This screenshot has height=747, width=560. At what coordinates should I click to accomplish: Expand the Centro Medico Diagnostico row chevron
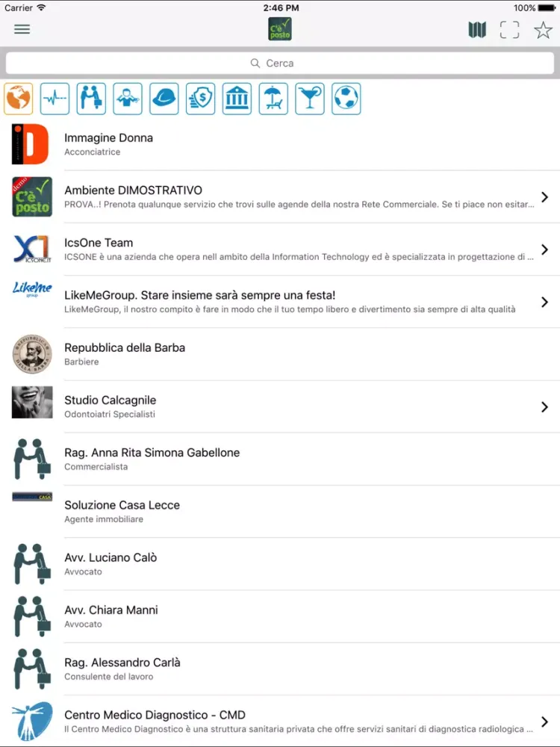[x=545, y=722]
